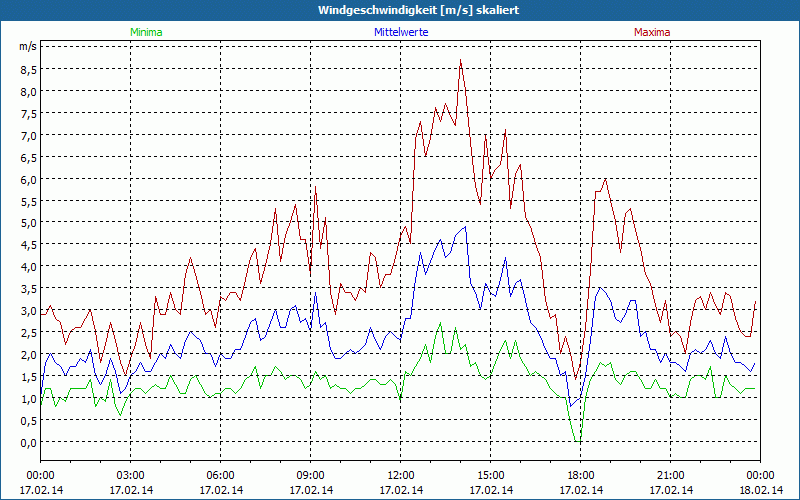The image size is (800, 500).
Task: Click the 6,5 y-axis value
Action: (x=28, y=158)
